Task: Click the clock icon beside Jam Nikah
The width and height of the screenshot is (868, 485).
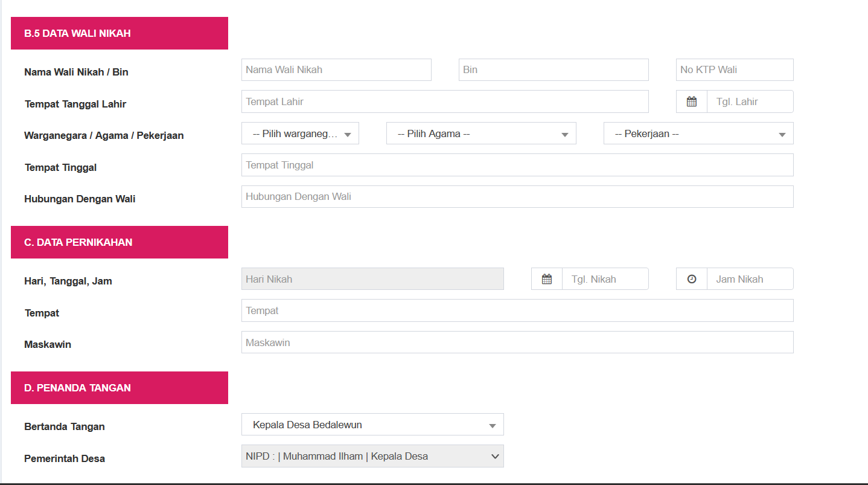Action: tap(691, 278)
